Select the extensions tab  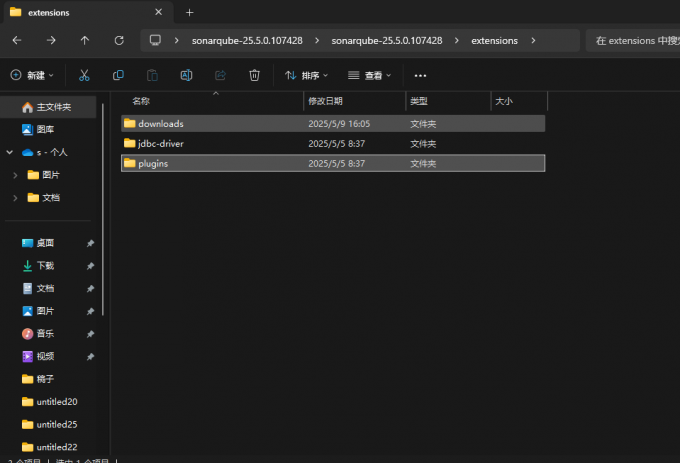tap(87, 13)
